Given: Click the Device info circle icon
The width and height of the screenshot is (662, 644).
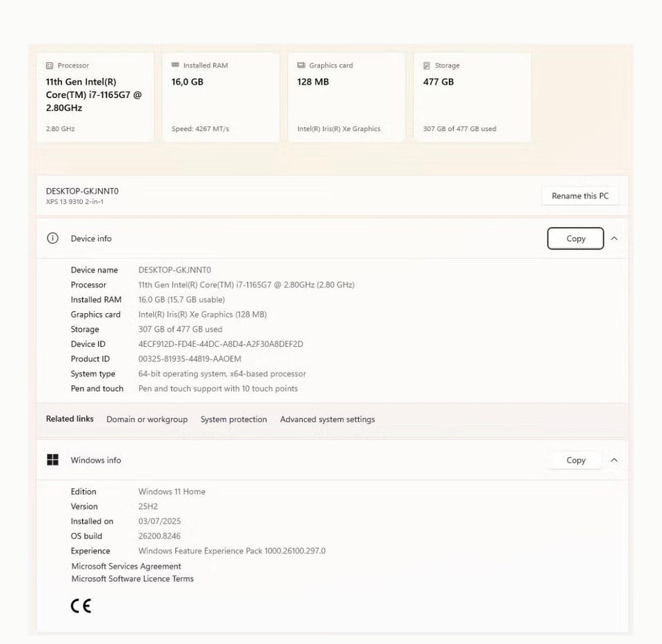Looking at the screenshot, I should point(52,238).
